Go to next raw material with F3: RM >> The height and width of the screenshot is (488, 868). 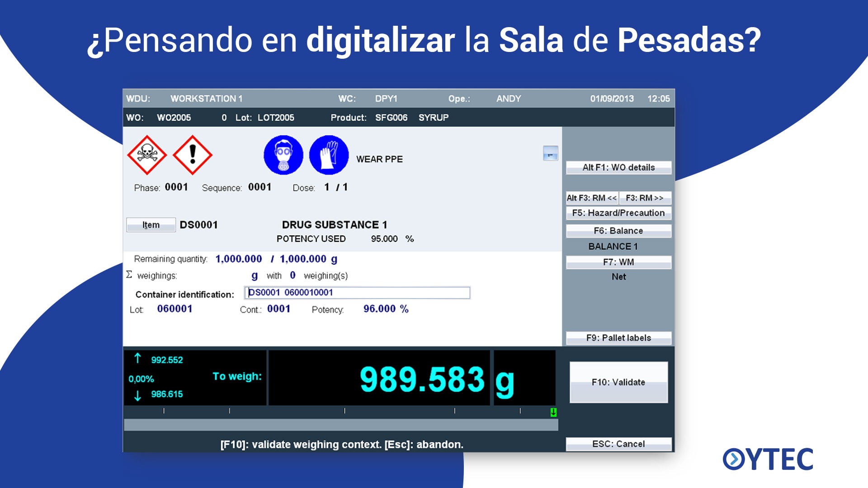tap(645, 198)
